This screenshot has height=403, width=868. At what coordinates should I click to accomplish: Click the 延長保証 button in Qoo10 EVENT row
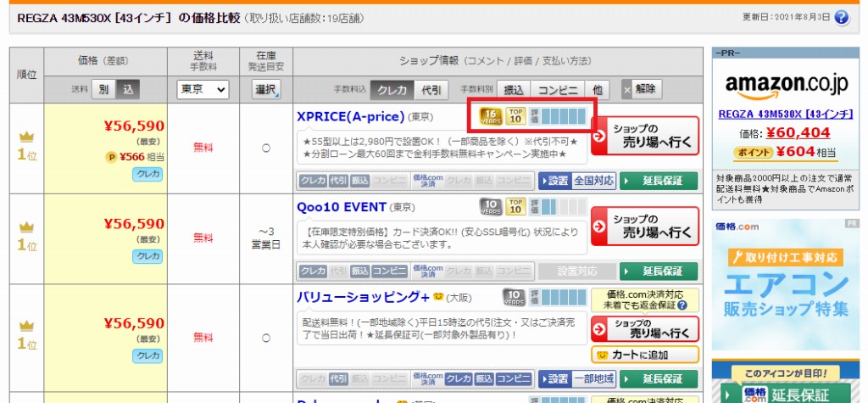(x=659, y=271)
